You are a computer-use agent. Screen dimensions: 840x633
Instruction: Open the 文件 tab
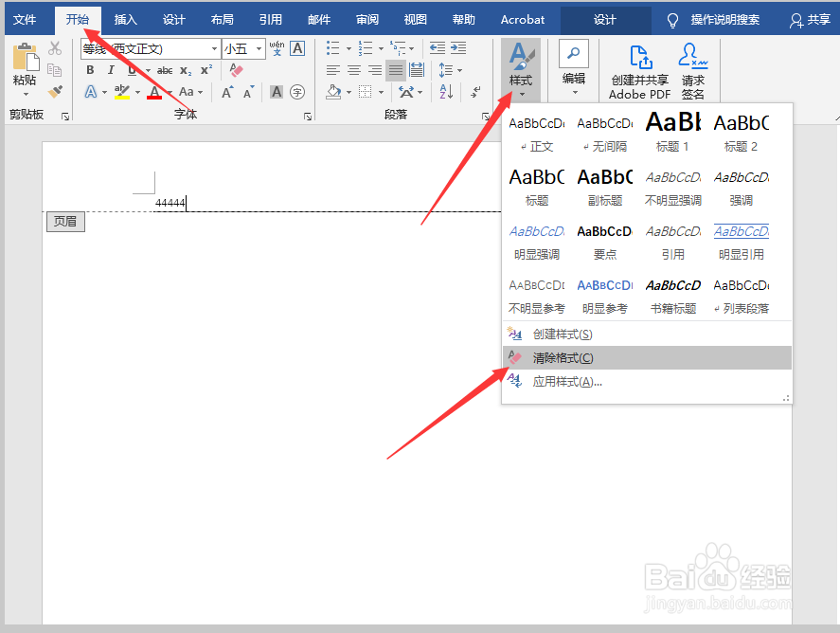click(25, 20)
